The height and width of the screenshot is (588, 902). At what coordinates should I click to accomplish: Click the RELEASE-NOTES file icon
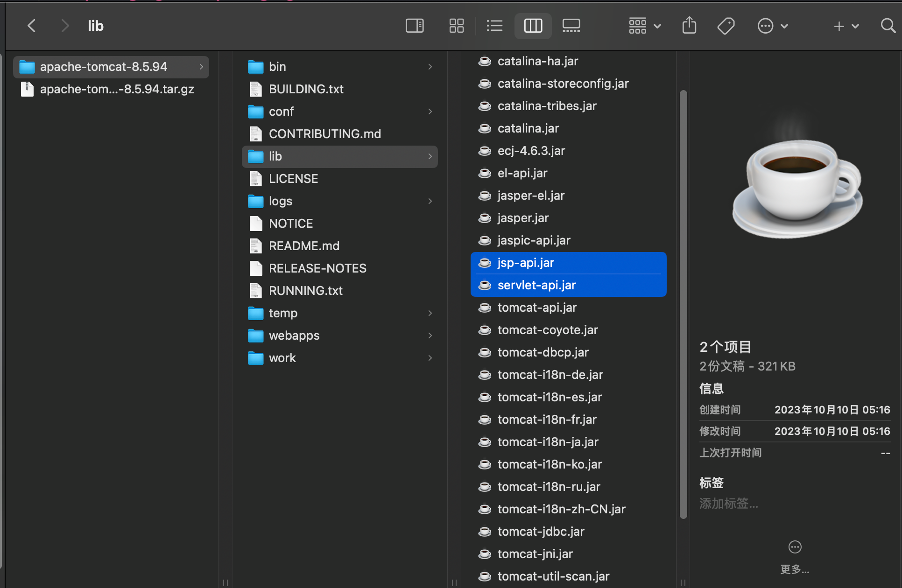[x=256, y=268]
